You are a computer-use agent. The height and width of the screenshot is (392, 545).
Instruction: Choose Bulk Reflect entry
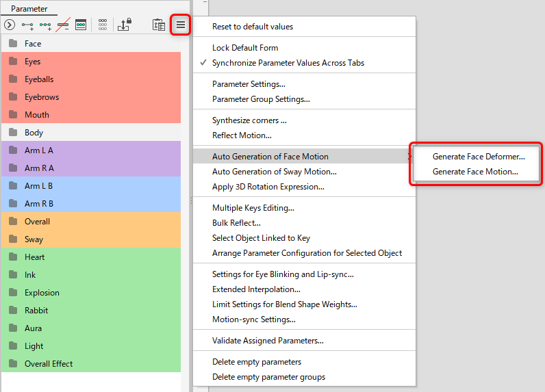pos(304,223)
